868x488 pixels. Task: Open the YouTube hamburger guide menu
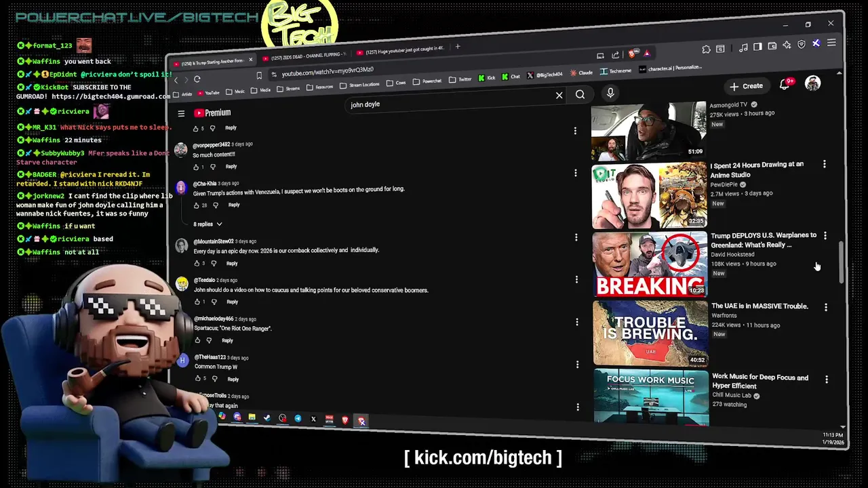[x=181, y=114]
